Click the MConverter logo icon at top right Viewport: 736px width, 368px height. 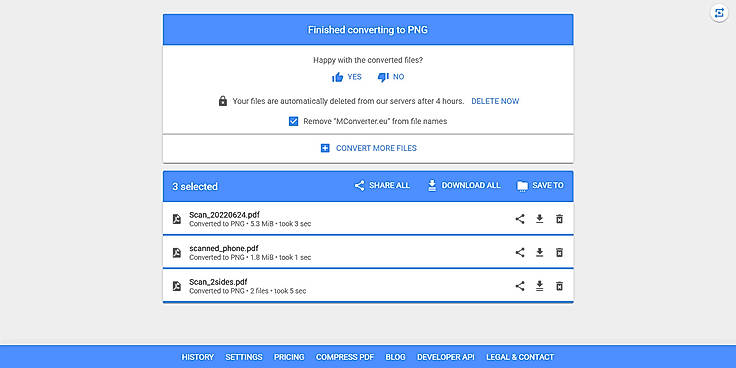tap(719, 13)
